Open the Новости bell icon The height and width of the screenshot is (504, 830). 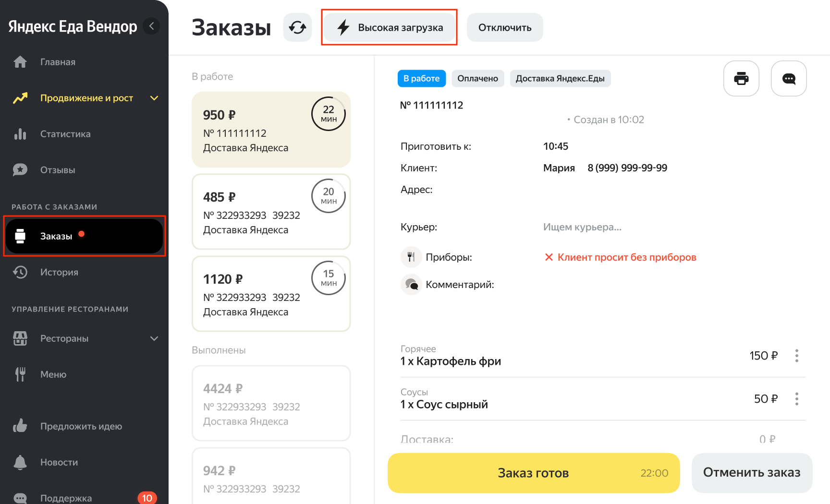[20, 462]
